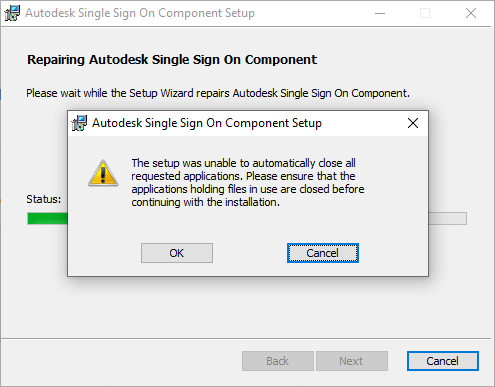
Task: Click the empty grey end of the progress bar
Action: [x=447, y=219]
